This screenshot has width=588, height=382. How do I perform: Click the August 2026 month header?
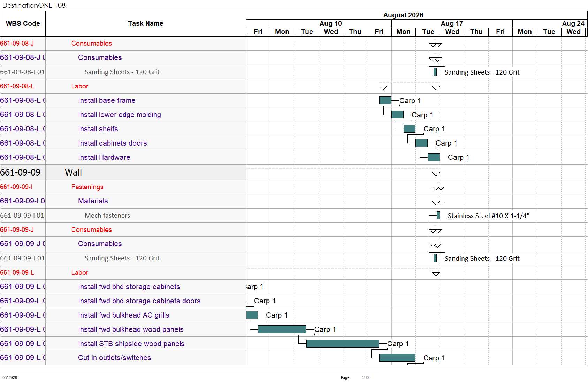(x=403, y=15)
